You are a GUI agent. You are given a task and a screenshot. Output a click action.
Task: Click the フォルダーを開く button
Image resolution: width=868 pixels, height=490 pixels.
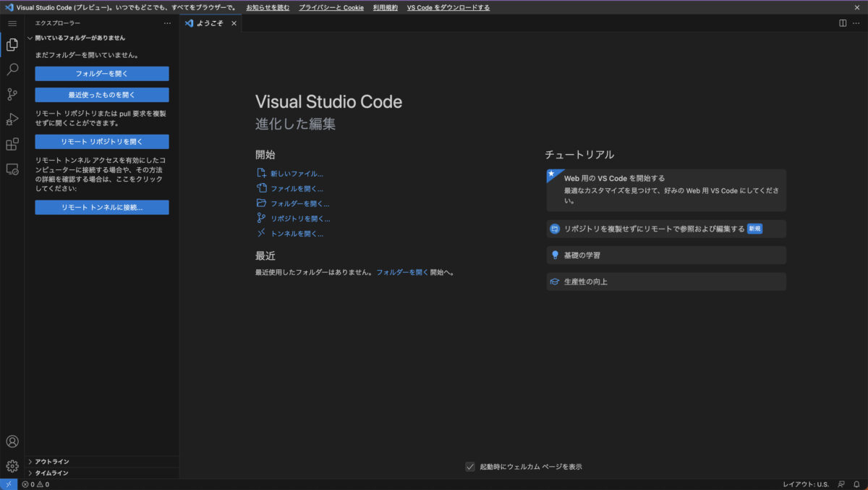[101, 73]
